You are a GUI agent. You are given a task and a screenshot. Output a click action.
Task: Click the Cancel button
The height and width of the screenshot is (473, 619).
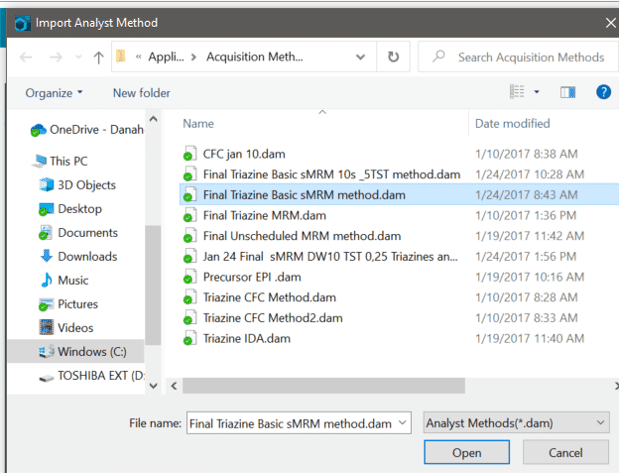(x=565, y=452)
